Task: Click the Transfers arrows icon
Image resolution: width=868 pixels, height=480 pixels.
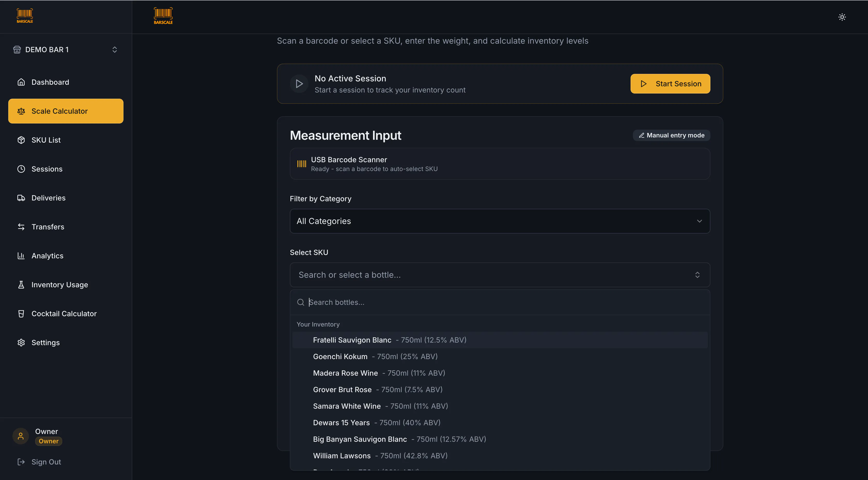Action: coord(21,227)
